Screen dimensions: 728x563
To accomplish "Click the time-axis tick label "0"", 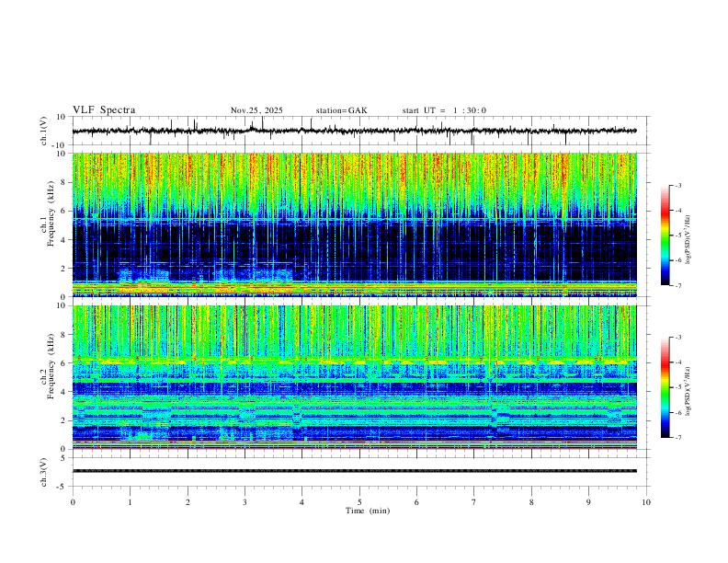I will [73, 502].
